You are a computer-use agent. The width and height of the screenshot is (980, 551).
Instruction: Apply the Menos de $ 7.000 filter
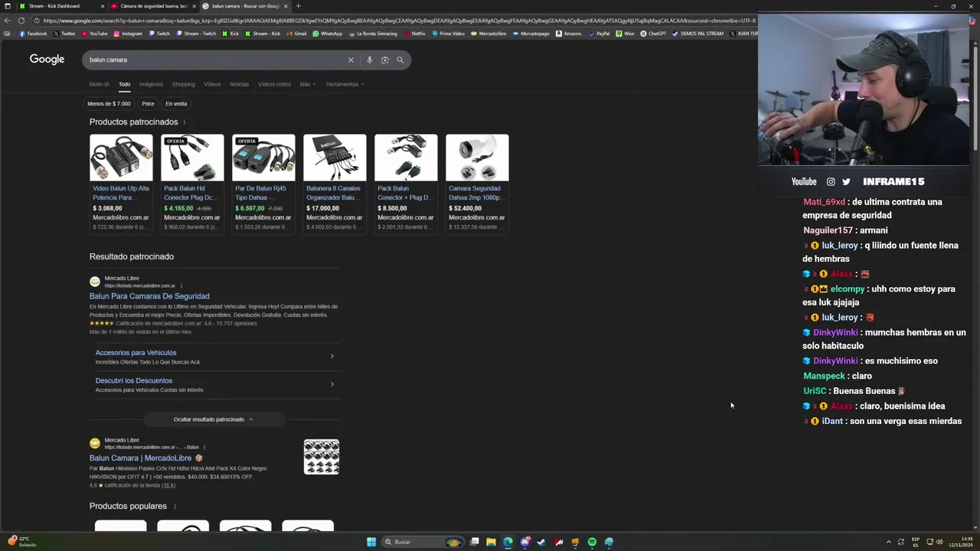[x=109, y=103]
